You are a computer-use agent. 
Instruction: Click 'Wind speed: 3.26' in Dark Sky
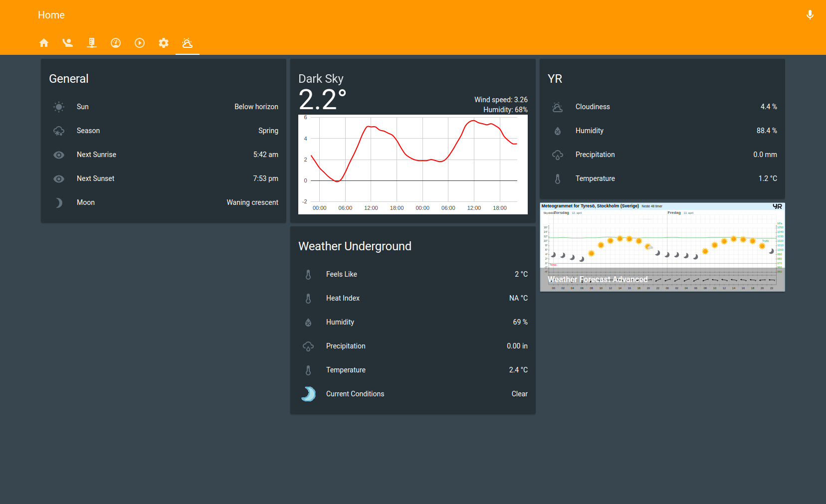point(501,100)
